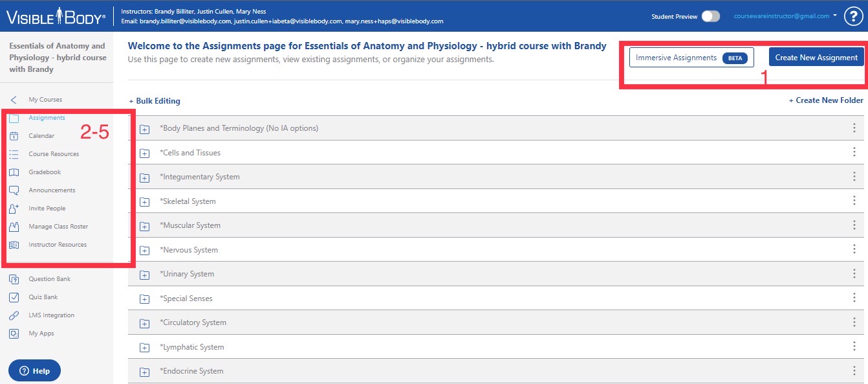
Task: Expand the Skeletal System folder
Action: point(145,202)
